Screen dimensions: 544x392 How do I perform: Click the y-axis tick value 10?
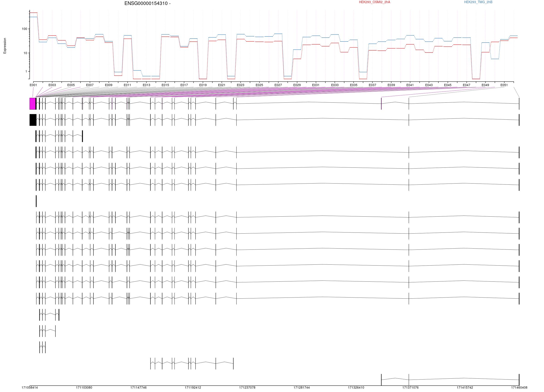(x=25, y=53)
